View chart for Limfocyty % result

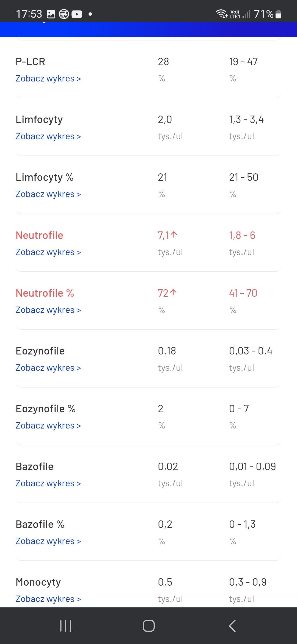48,194
